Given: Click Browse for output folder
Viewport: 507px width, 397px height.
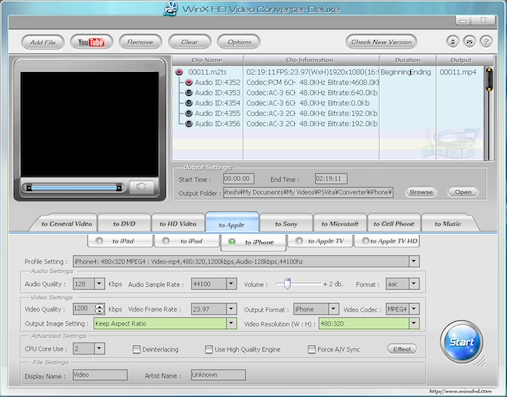Looking at the screenshot, I should [x=421, y=192].
